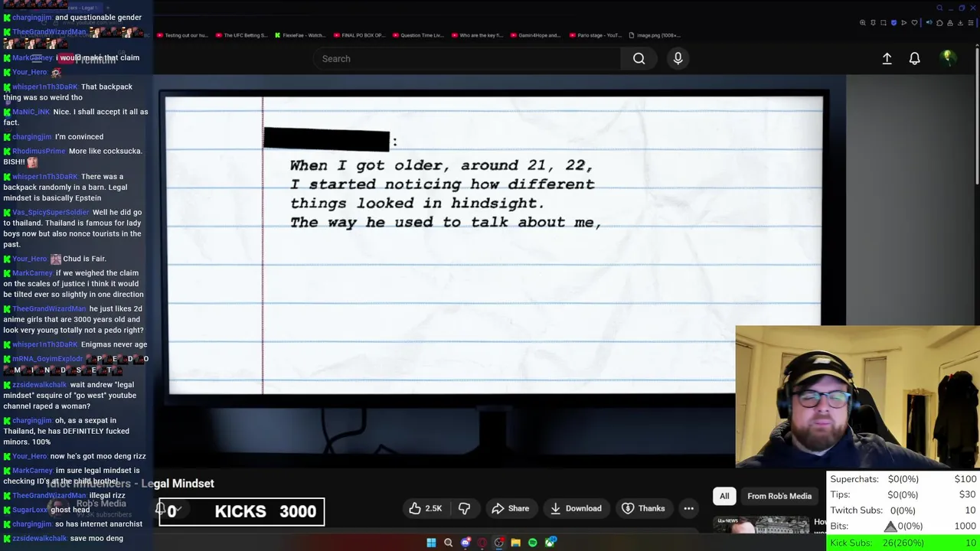The width and height of the screenshot is (980, 551).
Task: Open Spotify from taskbar
Action: pos(533,543)
